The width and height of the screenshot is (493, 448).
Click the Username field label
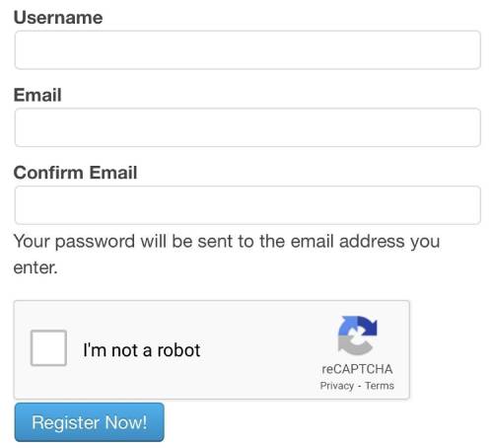[x=58, y=18]
